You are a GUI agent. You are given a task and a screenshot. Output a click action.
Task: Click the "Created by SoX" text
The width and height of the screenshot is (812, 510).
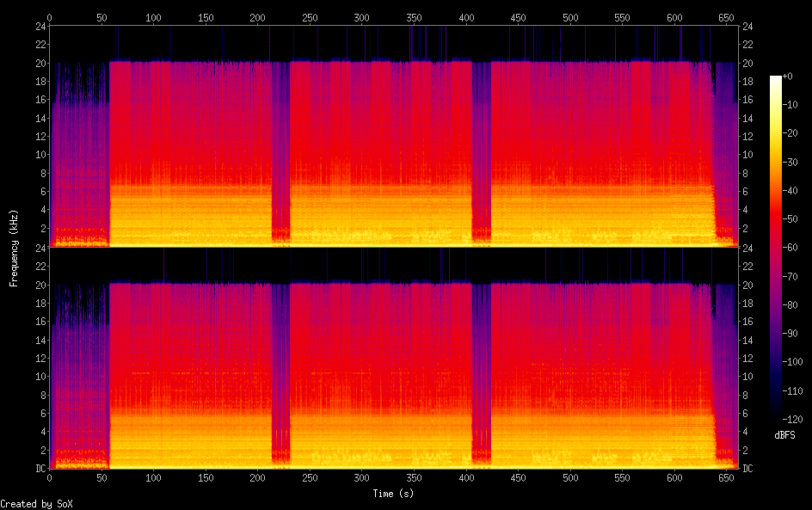click(x=36, y=504)
